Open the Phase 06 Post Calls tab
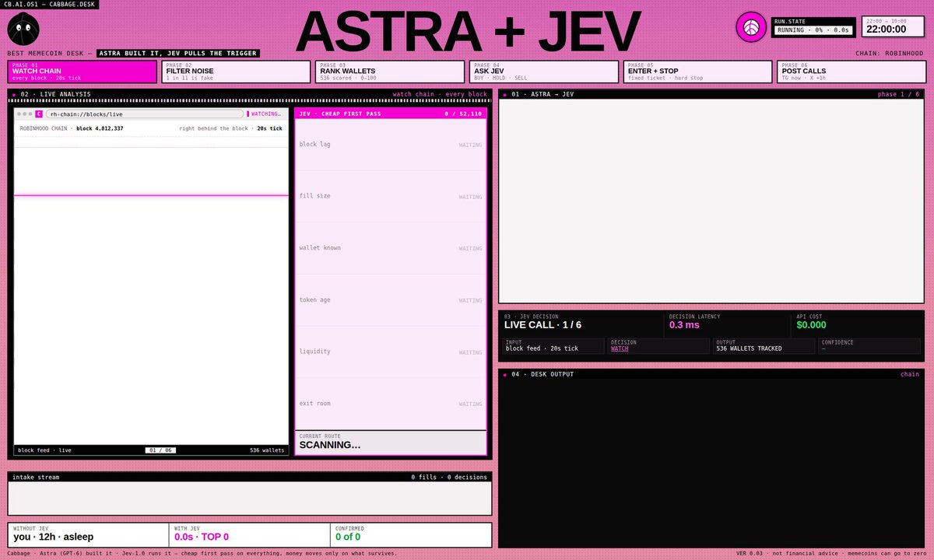The height and width of the screenshot is (560, 934). [851, 72]
